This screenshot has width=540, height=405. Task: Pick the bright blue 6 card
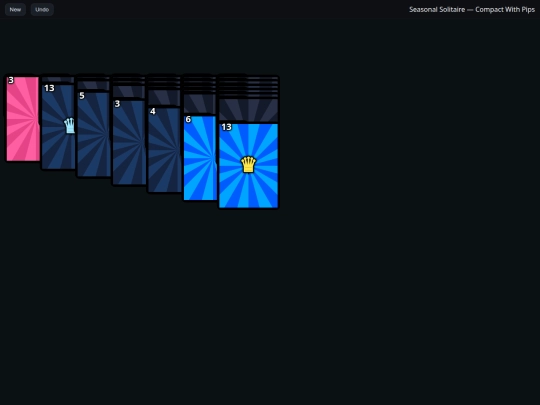pos(200,158)
